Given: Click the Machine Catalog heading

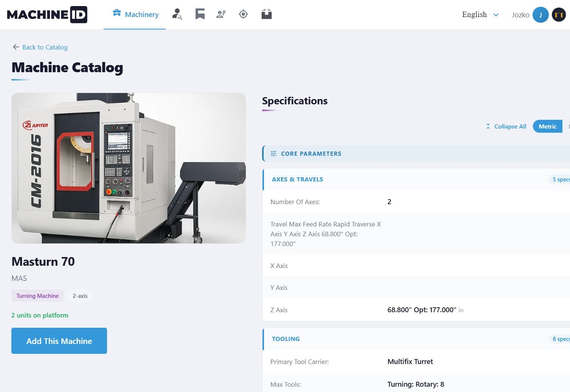Looking at the screenshot, I should [x=67, y=68].
